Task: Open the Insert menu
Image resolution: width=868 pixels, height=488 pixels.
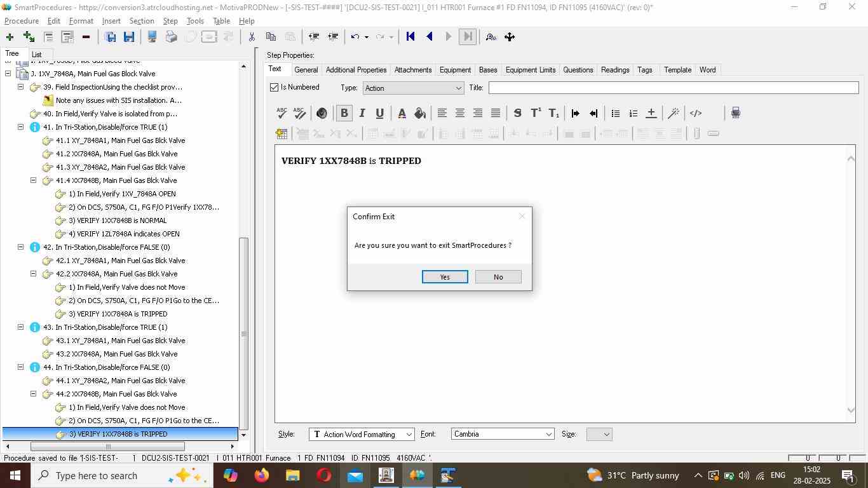Action: (x=111, y=21)
